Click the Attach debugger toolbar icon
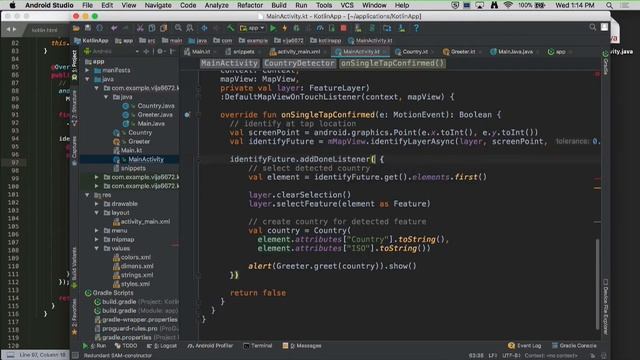640x360 pixels. click(x=332, y=28)
